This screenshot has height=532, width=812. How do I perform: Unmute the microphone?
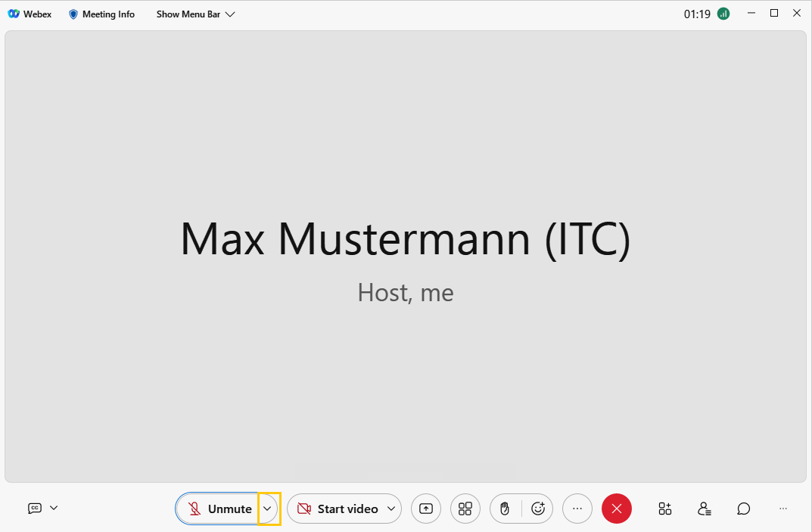(x=219, y=509)
